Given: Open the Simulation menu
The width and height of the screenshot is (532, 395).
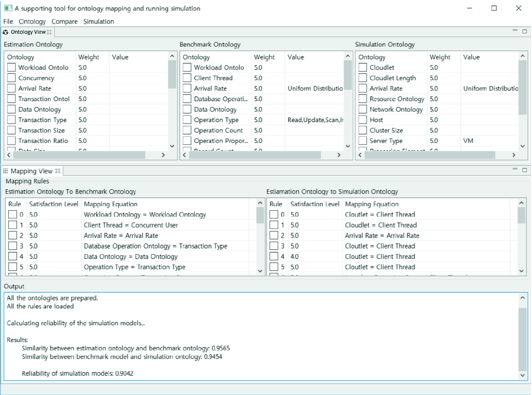Looking at the screenshot, I should [98, 21].
